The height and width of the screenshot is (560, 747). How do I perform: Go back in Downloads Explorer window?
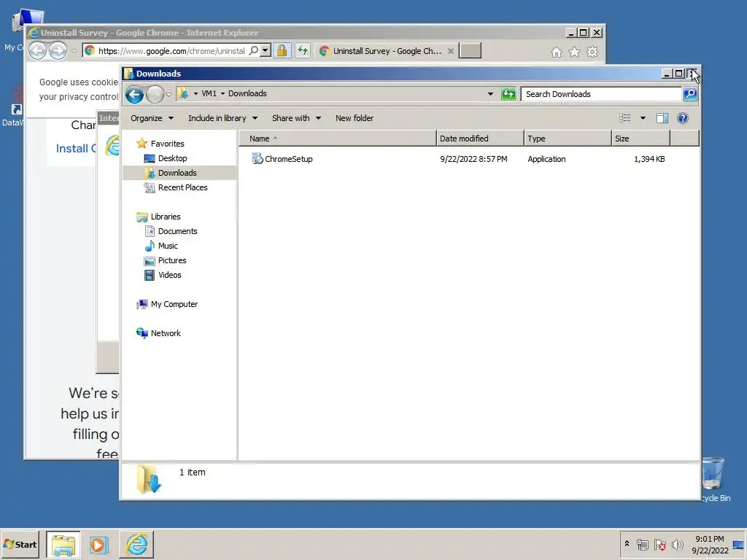pyautogui.click(x=135, y=94)
